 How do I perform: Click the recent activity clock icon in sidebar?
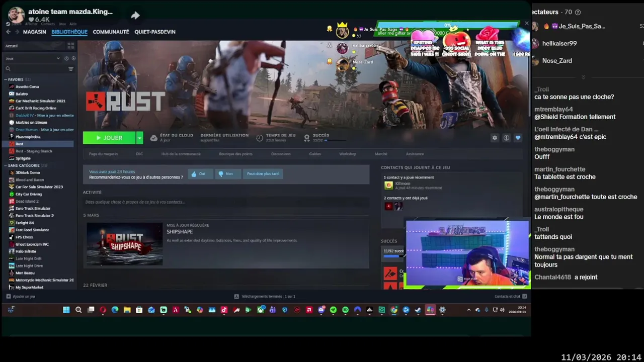coord(66,58)
